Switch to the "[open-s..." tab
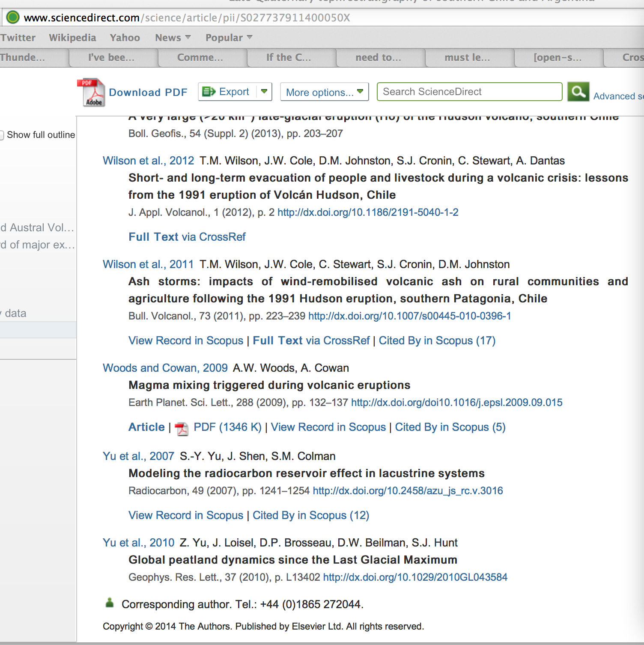The image size is (644, 645). (557, 57)
